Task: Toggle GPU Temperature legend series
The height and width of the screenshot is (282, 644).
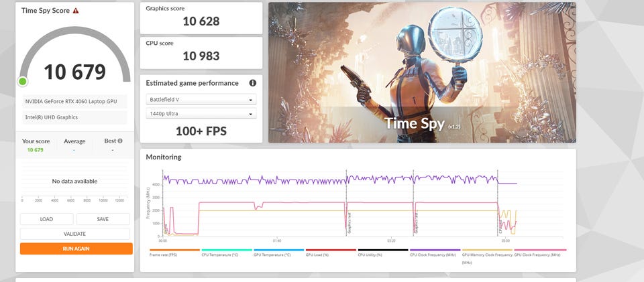Action: coord(279,253)
